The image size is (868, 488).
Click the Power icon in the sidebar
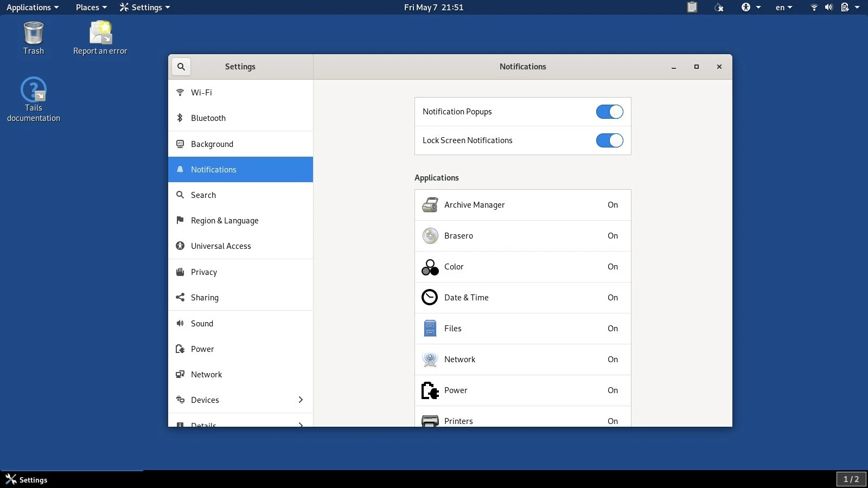click(x=180, y=349)
